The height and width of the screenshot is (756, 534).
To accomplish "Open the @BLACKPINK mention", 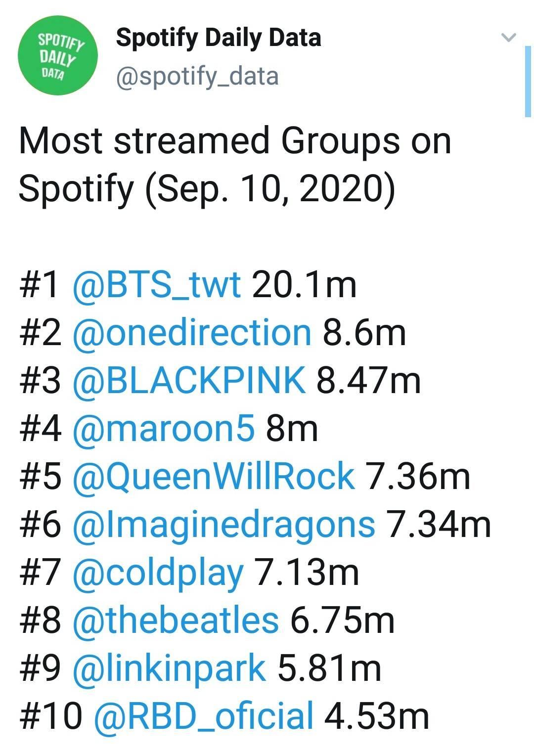I will [x=189, y=381].
